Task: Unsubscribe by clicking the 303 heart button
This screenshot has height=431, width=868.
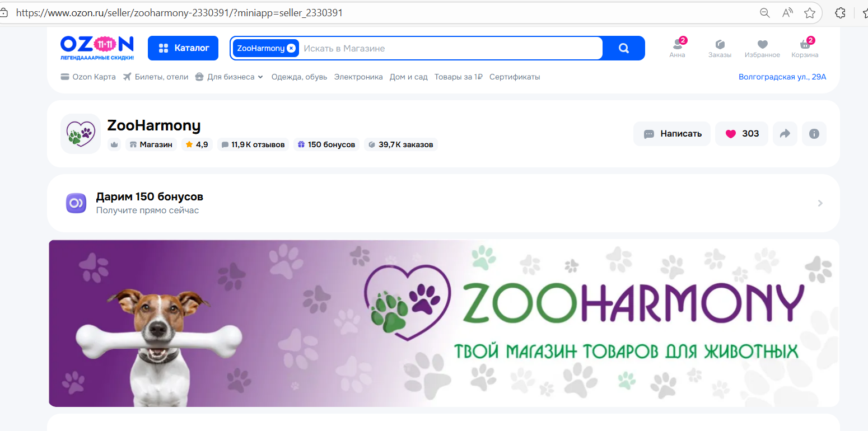Action: tap(741, 134)
